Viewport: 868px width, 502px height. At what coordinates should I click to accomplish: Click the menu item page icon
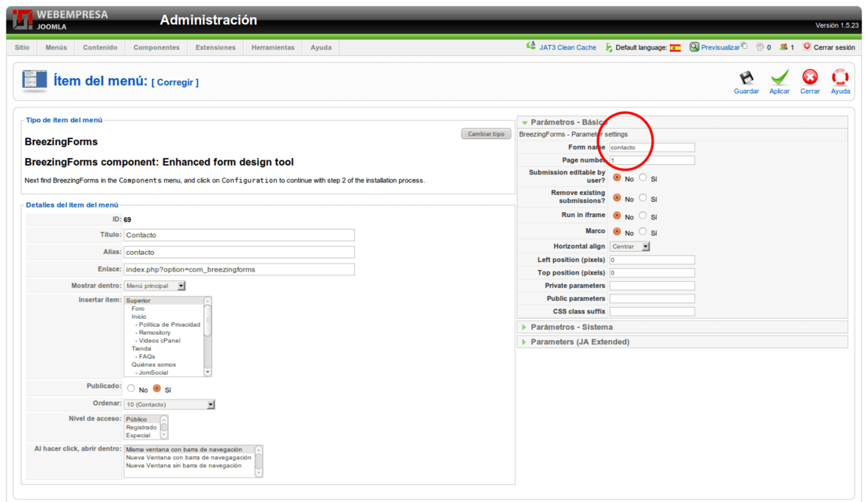coord(34,81)
